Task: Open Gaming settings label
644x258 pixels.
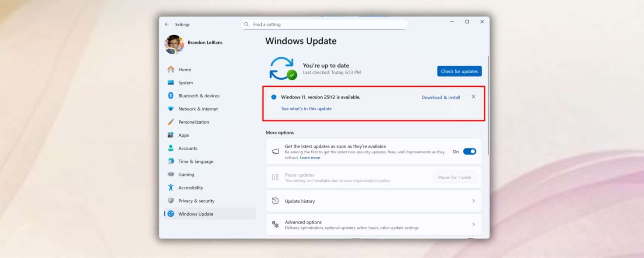Action: 186,174
